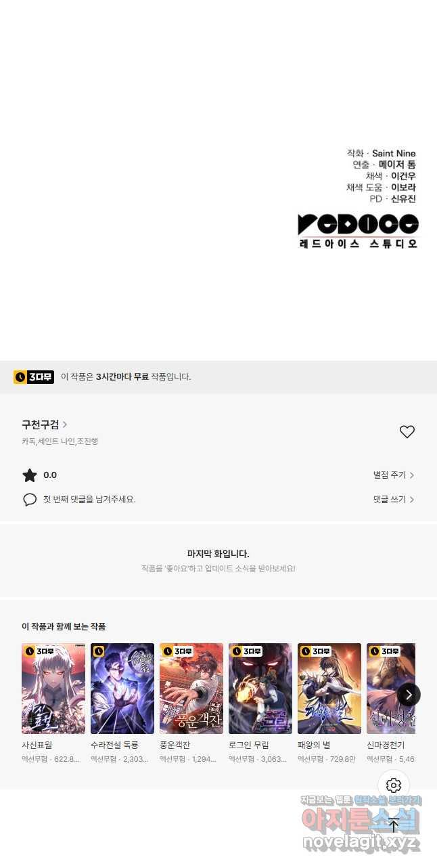Screen dimensions: 437x868
Task: Open 수라전설 독룡 cover
Action: [x=122, y=689]
